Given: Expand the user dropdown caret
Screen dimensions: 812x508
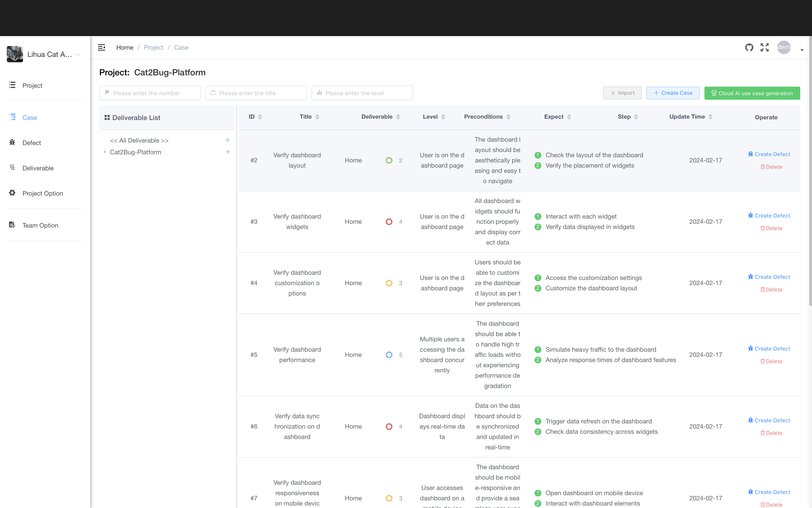Looking at the screenshot, I should point(802,50).
